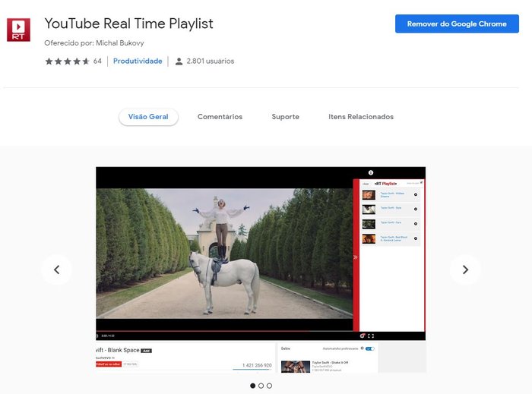This screenshot has height=394, width=532.
Task: Open the Suporte tab
Action: coord(285,117)
